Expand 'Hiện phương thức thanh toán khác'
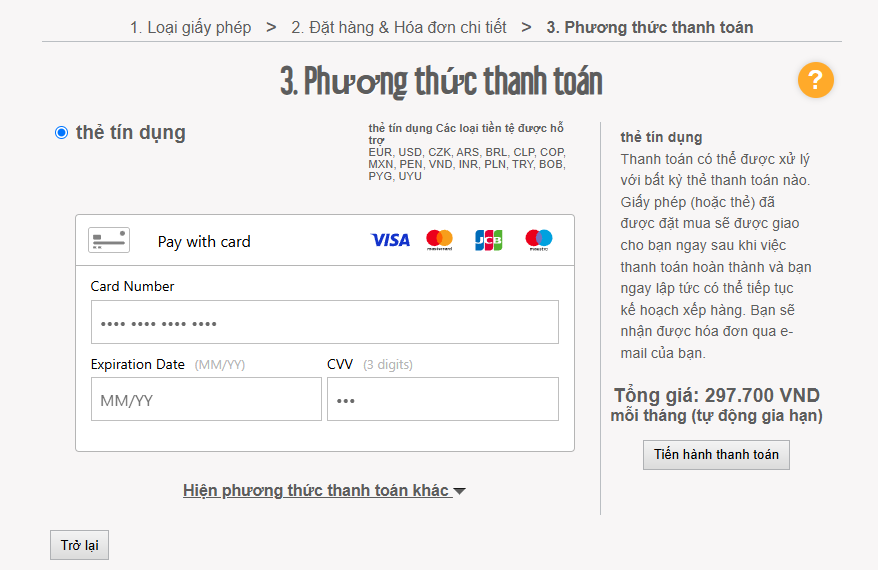 point(316,490)
